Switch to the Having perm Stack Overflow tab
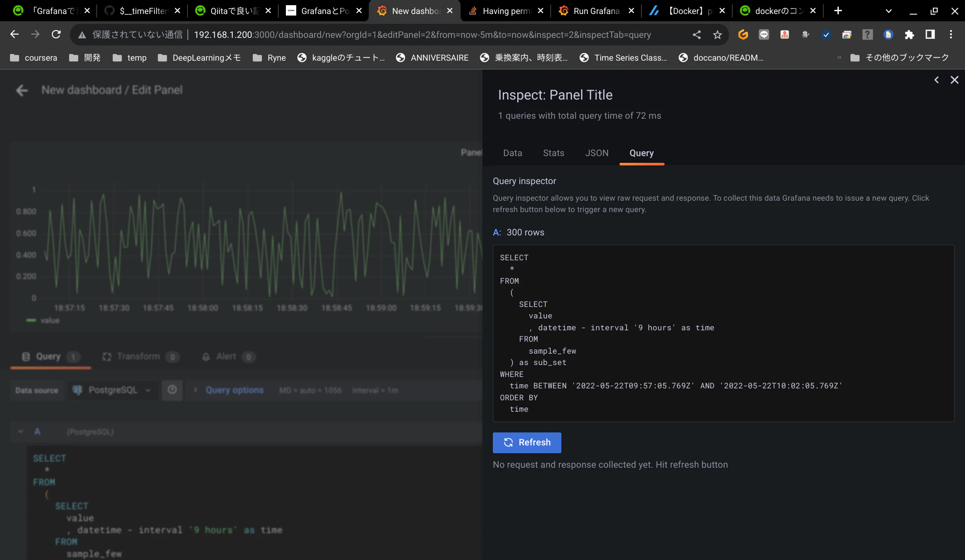This screenshot has height=560, width=965. click(506, 11)
